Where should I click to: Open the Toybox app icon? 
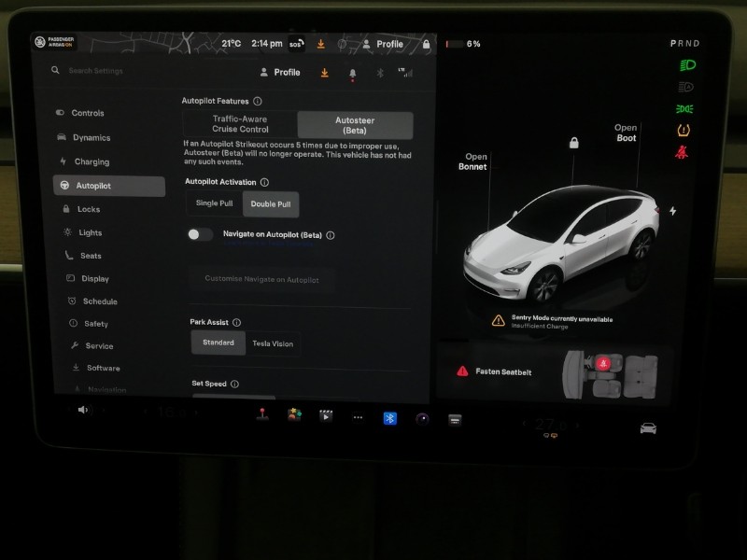[x=294, y=414]
